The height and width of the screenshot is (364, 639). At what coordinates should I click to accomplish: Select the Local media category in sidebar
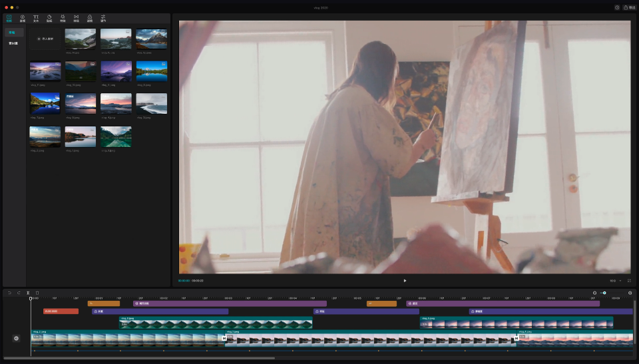(14, 32)
